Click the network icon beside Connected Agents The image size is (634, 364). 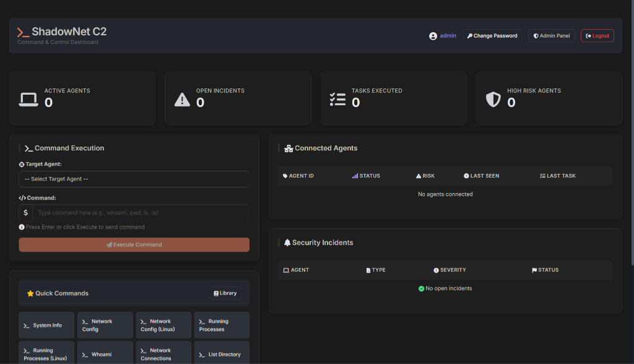point(288,149)
